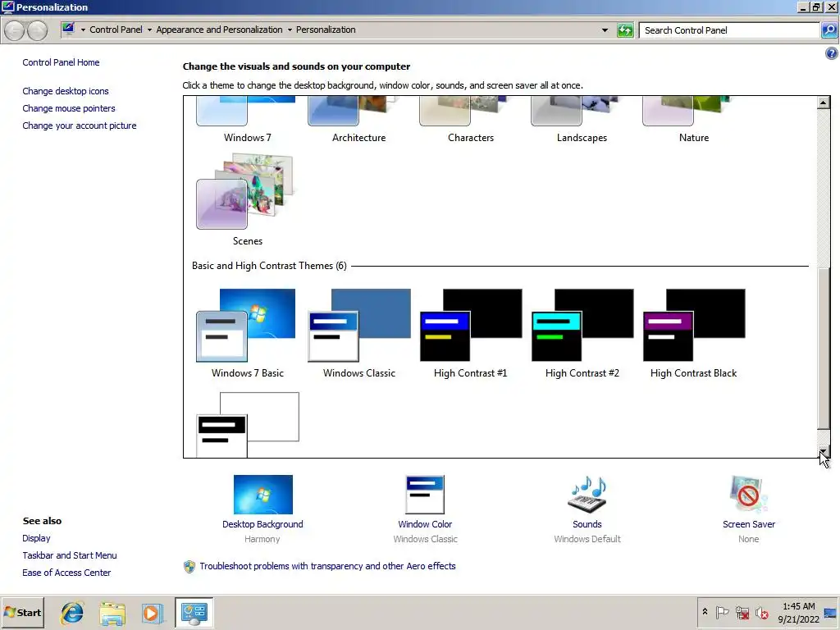Choose the High Contrast #2 theme
This screenshot has height=630, width=840.
[x=582, y=334]
